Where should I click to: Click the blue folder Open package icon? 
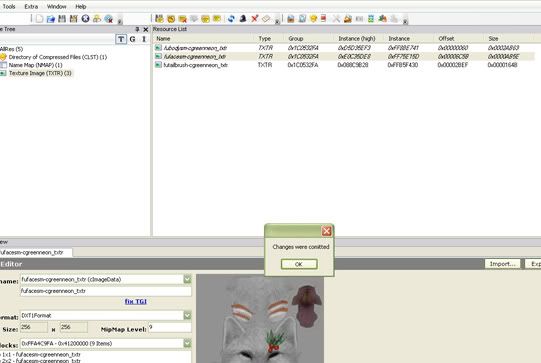[x=51, y=19]
